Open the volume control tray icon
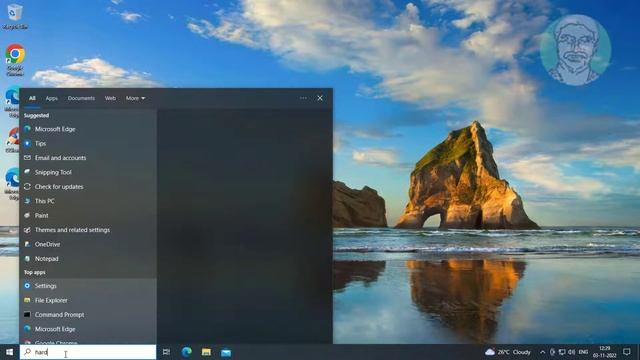 (571, 352)
